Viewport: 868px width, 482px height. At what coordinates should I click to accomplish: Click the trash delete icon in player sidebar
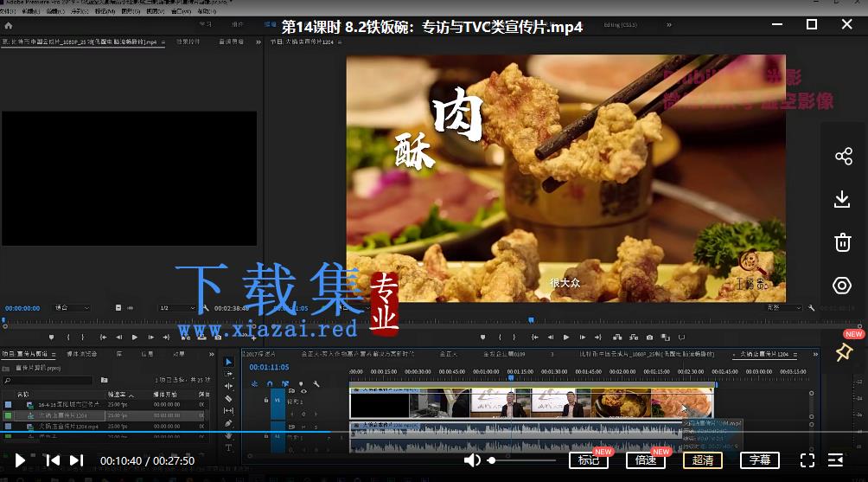pyautogui.click(x=843, y=242)
